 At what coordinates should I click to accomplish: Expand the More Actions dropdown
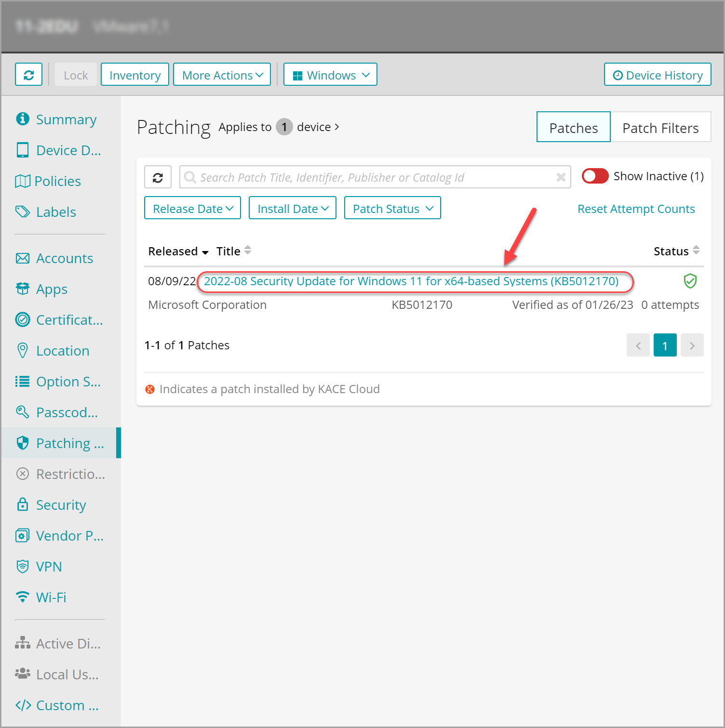point(222,75)
